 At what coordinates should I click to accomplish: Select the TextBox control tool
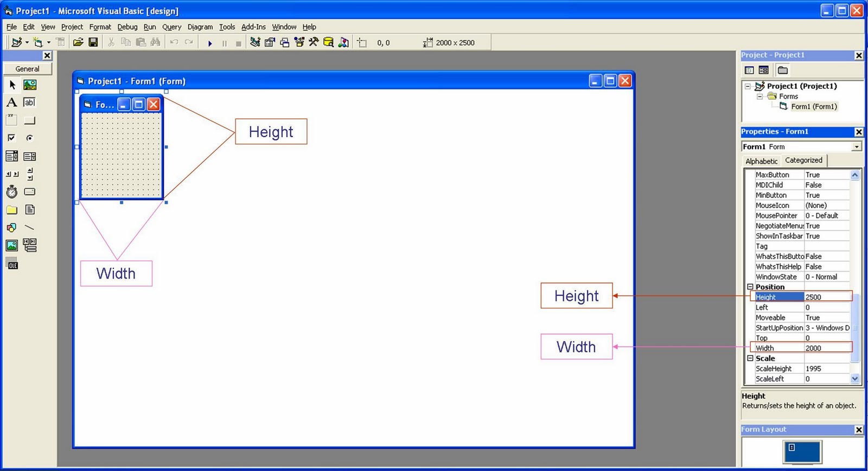pos(30,102)
